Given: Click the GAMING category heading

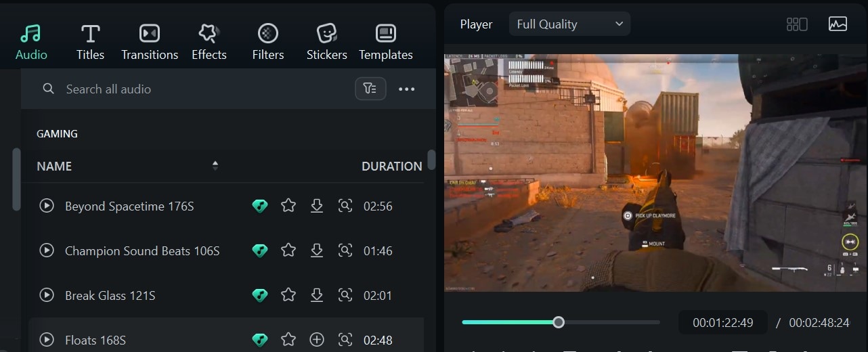Looking at the screenshot, I should coord(57,133).
